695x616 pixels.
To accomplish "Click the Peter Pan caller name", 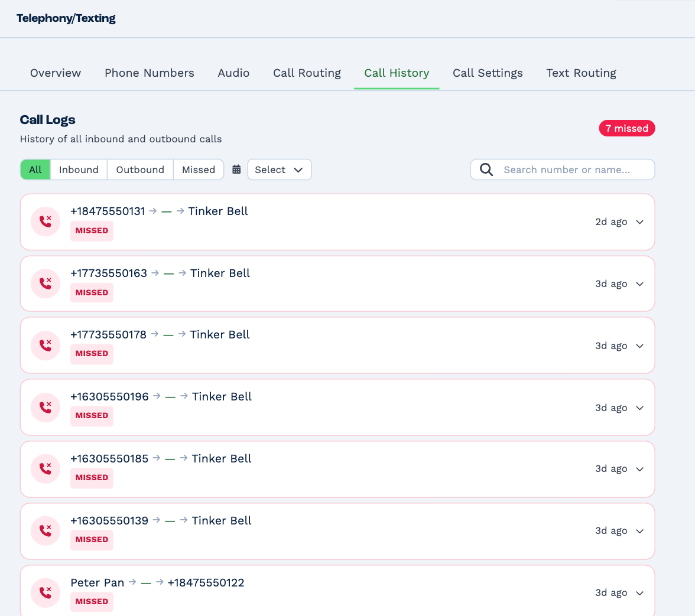I will point(97,583).
